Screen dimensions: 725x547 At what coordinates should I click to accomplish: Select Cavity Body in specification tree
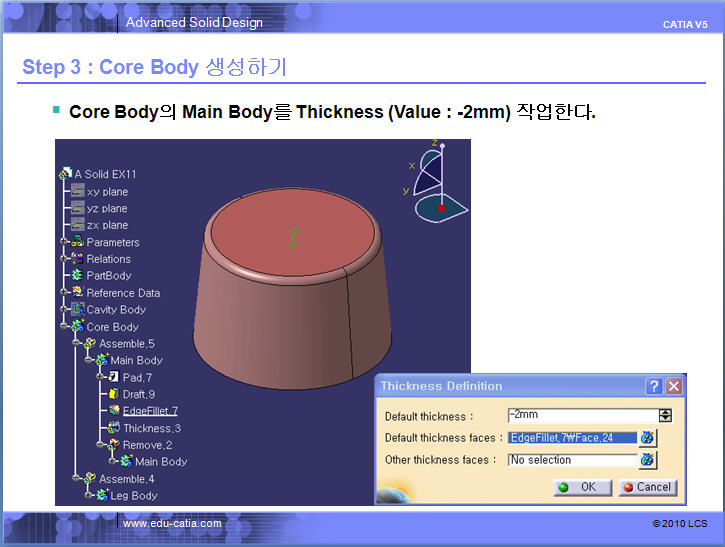(115, 310)
